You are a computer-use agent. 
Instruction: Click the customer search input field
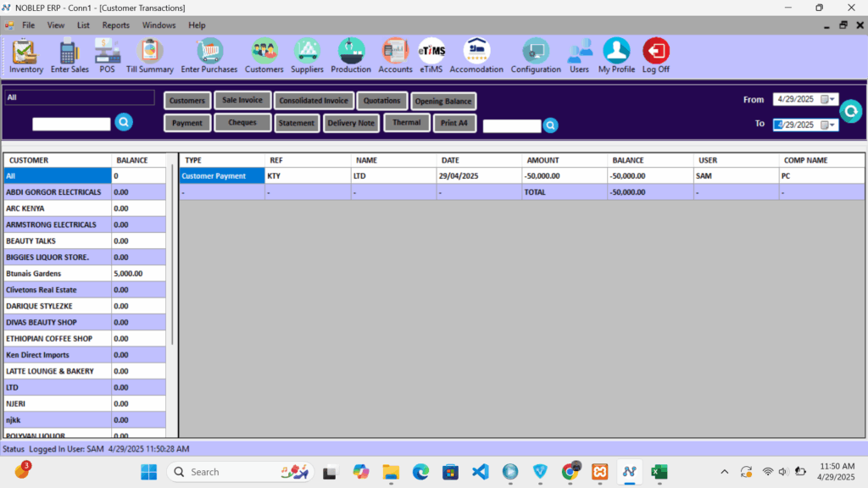[71, 124]
